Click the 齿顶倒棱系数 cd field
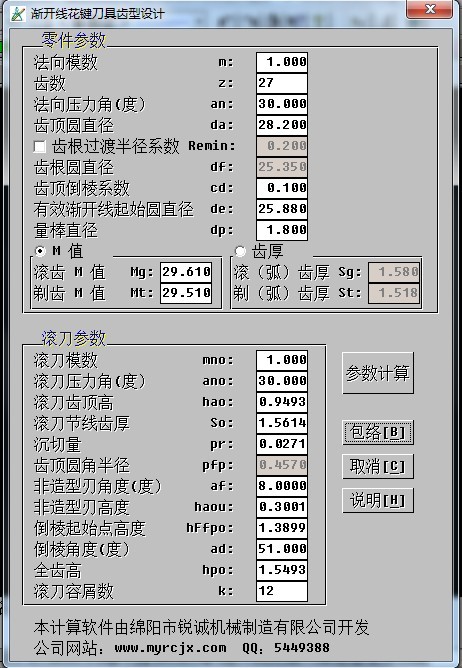The width and height of the screenshot is (462, 668). point(282,188)
